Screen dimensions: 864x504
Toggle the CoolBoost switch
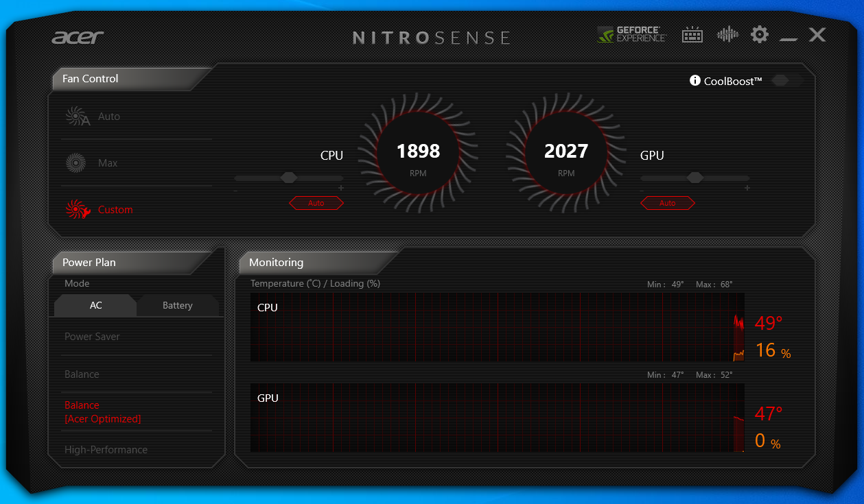click(786, 81)
